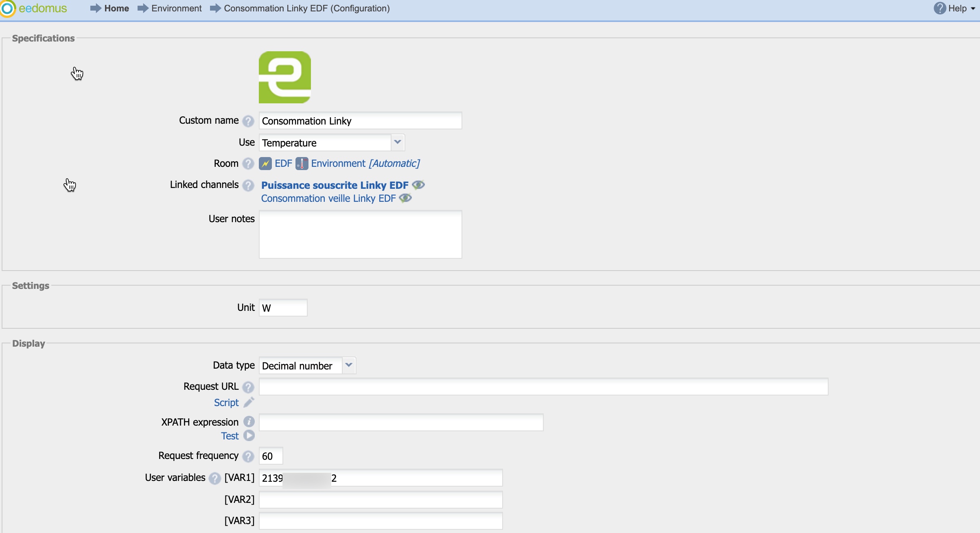Open Puissance souscrite Linky EDF channel

point(335,186)
